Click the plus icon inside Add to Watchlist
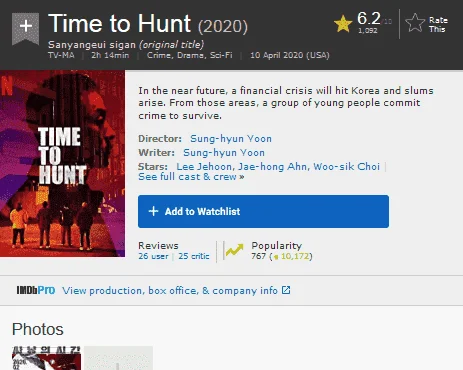 (x=153, y=211)
